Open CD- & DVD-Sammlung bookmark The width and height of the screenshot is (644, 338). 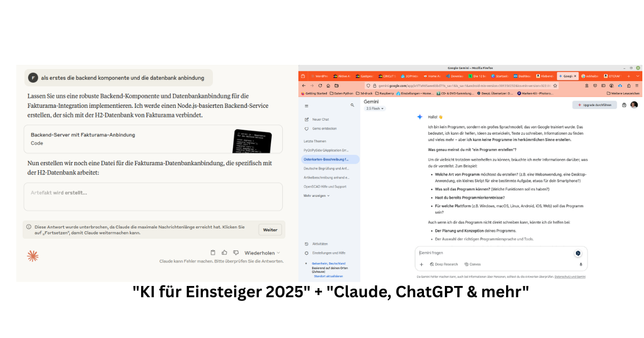point(456,93)
